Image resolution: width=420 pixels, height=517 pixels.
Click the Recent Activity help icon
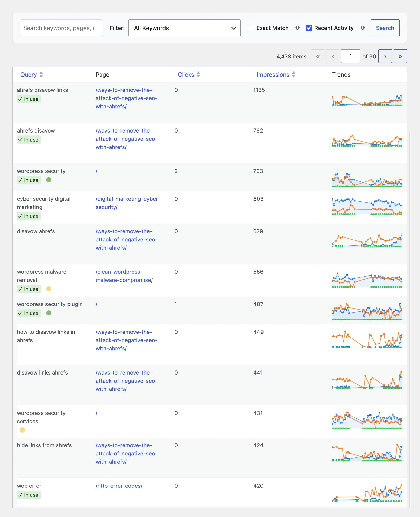coord(362,28)
